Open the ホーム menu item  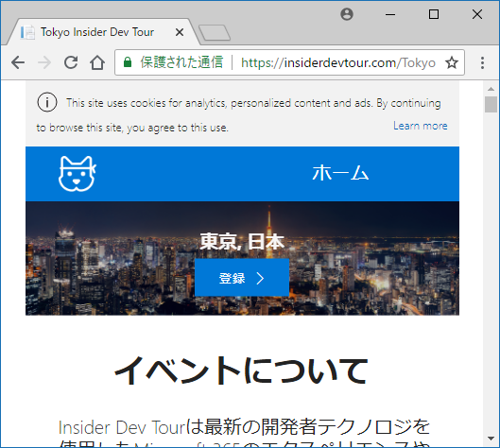[x=340, y=173]
